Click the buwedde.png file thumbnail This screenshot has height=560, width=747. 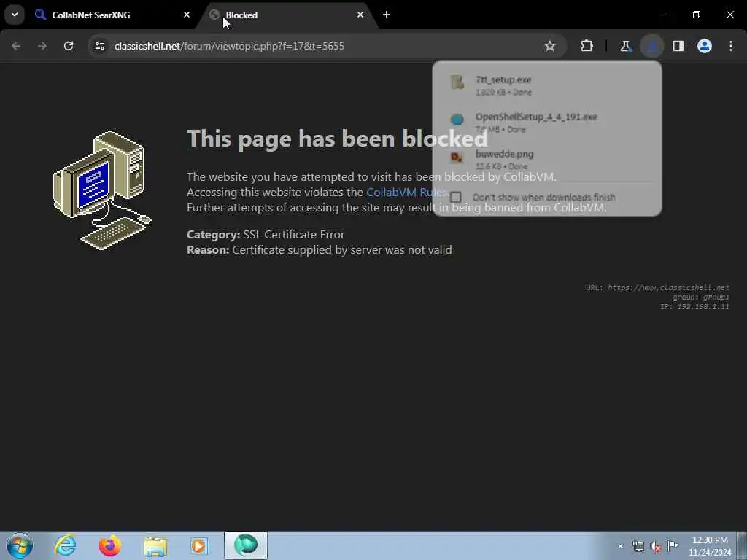click(457, 157)
